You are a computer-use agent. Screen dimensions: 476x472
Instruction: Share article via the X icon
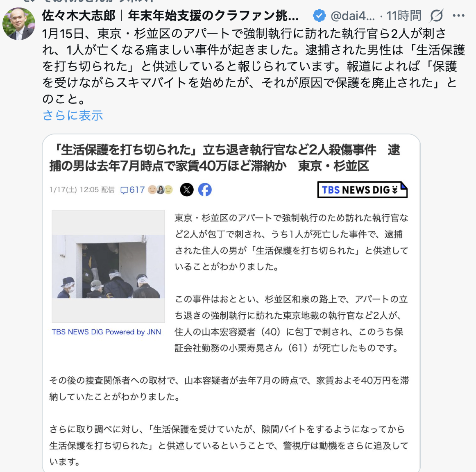(x=187, y=190)
